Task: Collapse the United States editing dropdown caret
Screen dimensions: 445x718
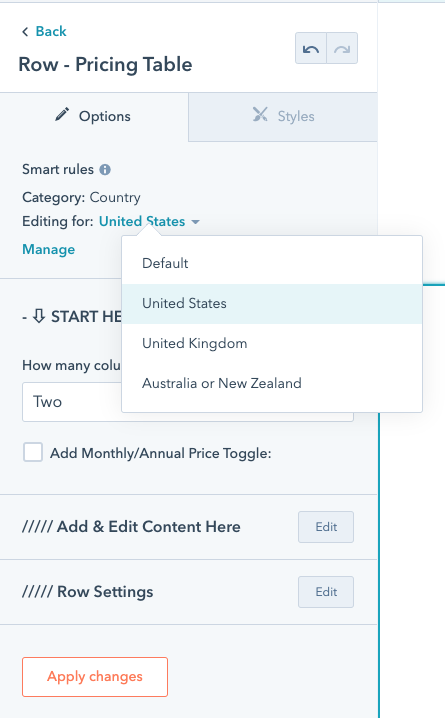Action: tap(195, 222)
